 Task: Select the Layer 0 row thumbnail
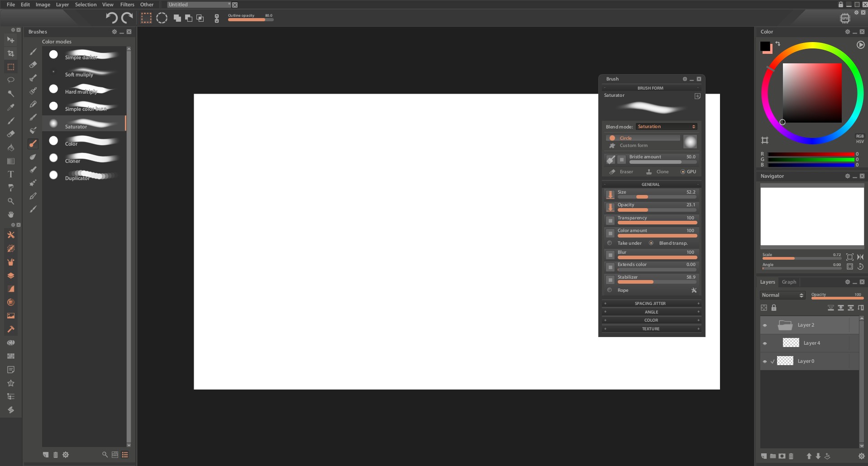(x=785, y=361)
